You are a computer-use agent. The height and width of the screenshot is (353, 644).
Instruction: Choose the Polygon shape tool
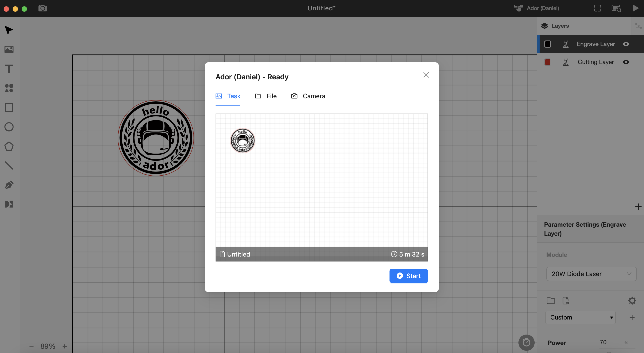coord(9,146)
